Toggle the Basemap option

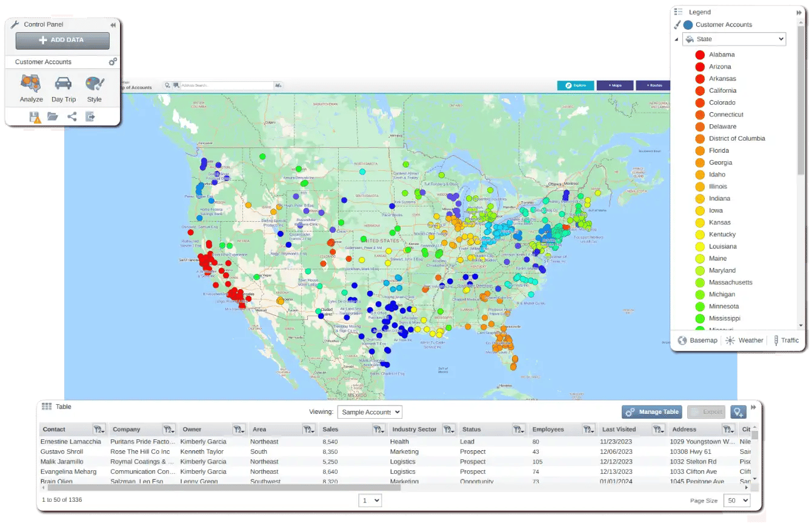[697, 340]
